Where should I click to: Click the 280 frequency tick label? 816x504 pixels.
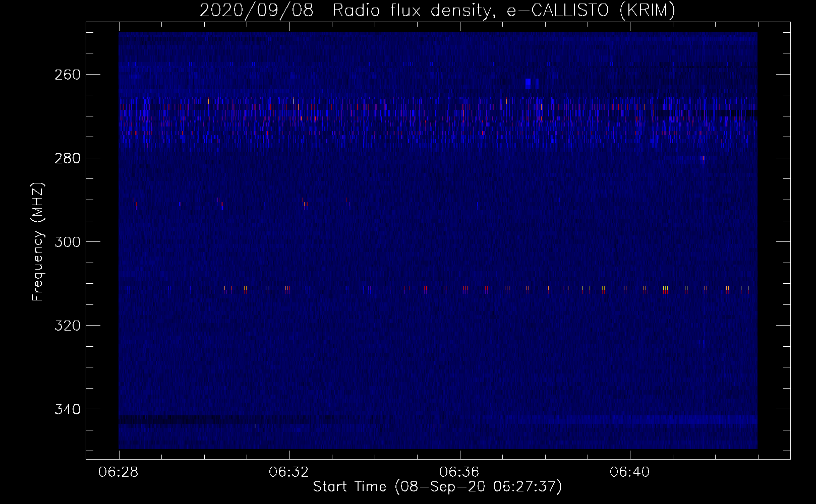click(67, 158)
